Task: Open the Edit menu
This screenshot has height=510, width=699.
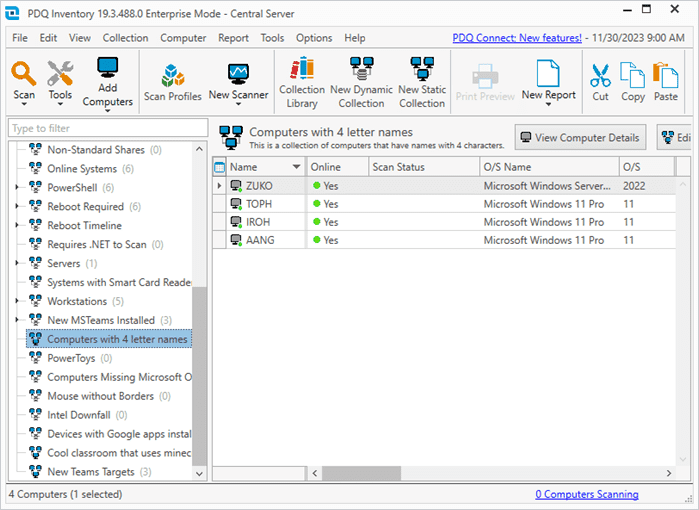Action: (x=48, y=38)
